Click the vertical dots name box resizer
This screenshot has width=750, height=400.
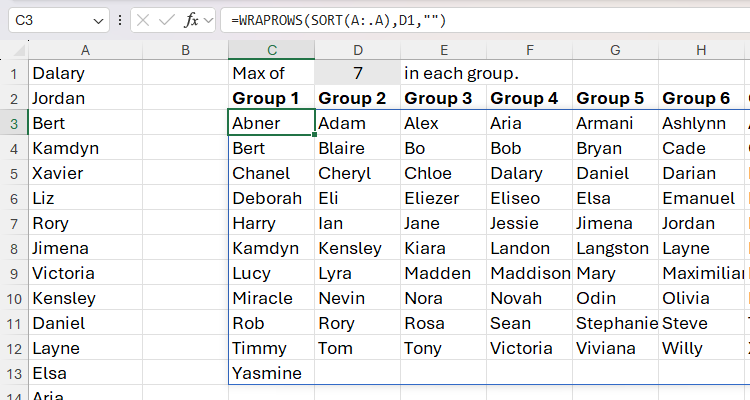point(120,20)
